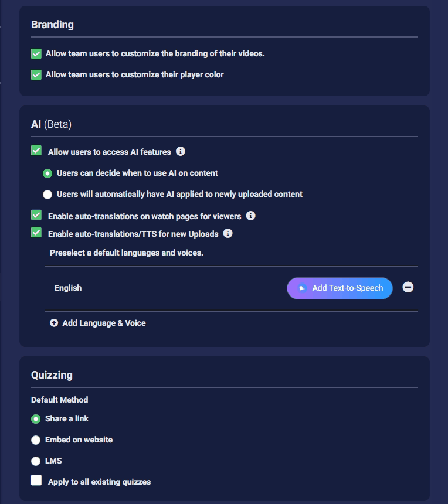Select Users can decide when to use AI

click(x=47, y=173)
